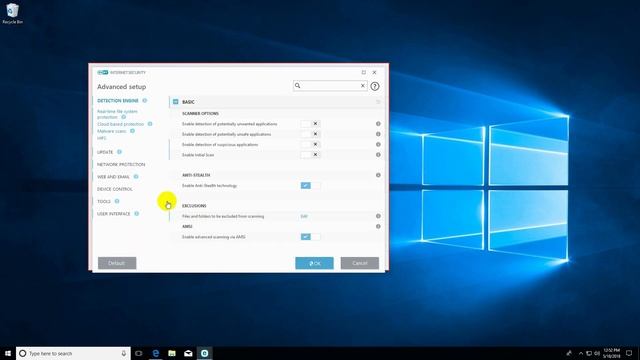
Task: Toggle detection of potentially unsafe applications
Action: [310, 134]
